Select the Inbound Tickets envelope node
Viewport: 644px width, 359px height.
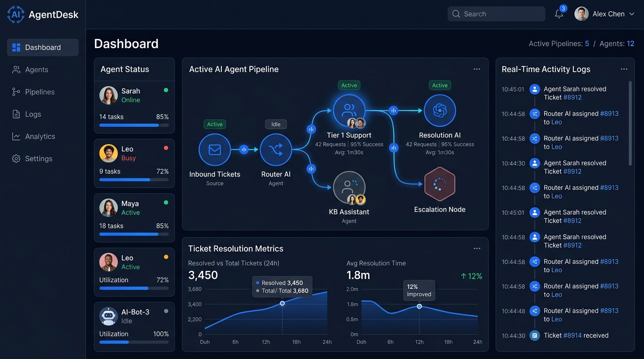[214, 150]
